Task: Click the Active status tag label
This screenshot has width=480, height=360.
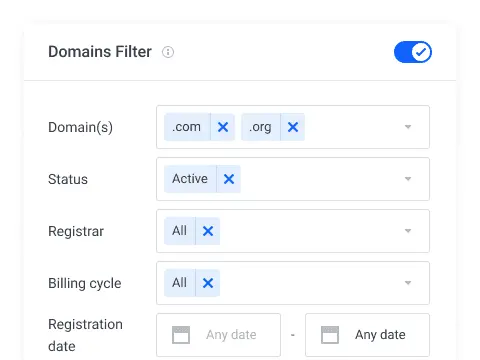Action: click(x=190, y=179)
